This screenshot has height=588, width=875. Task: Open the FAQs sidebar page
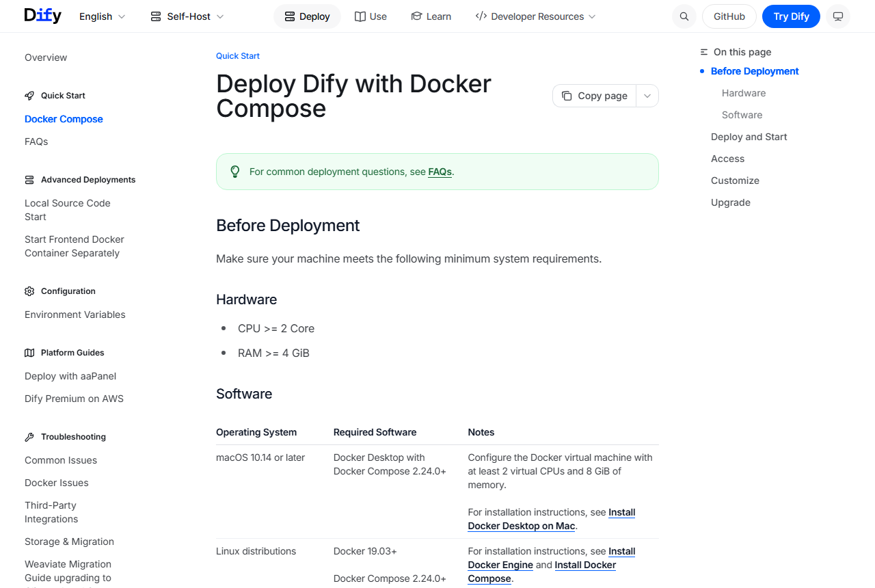point(36,142)
